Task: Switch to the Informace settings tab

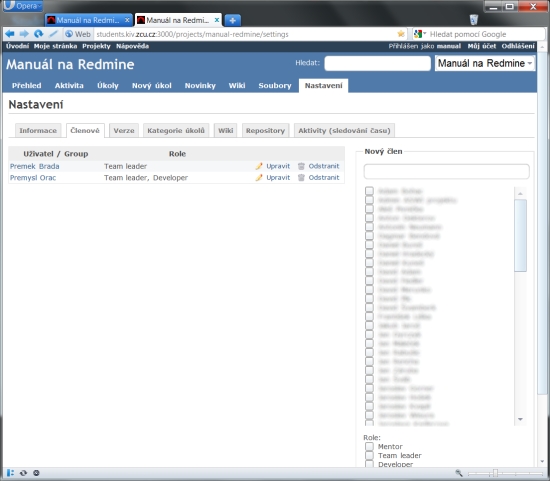Action: [38, 131]
